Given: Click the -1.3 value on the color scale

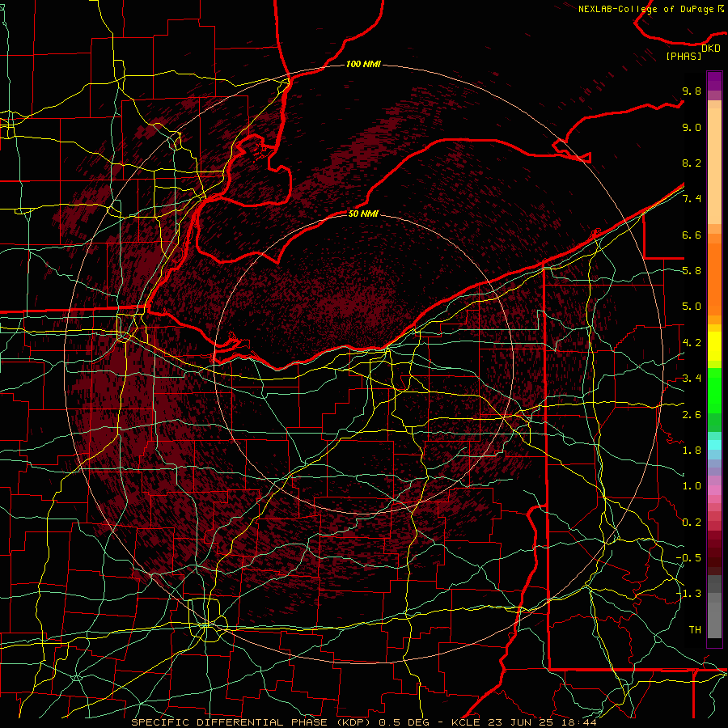Looking at the screenshot, I should coord(688,594).
